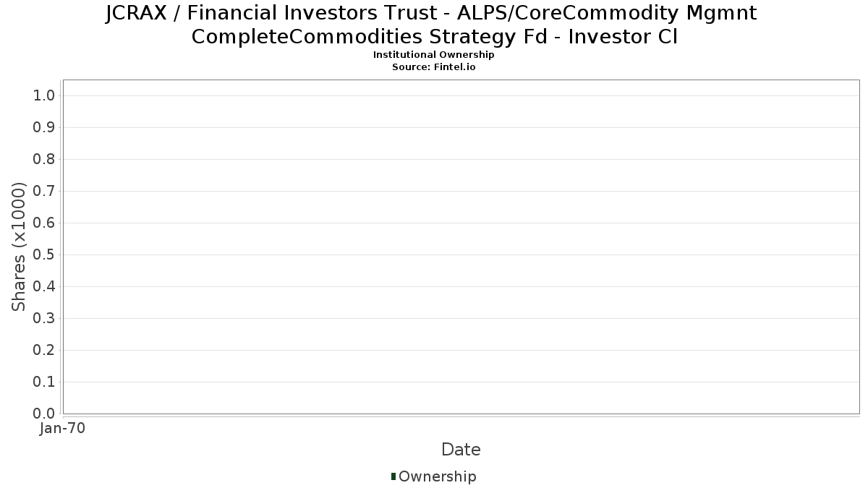
Task: Click the 1.0 y-axis tick label
Action: (x=44, y=96)
